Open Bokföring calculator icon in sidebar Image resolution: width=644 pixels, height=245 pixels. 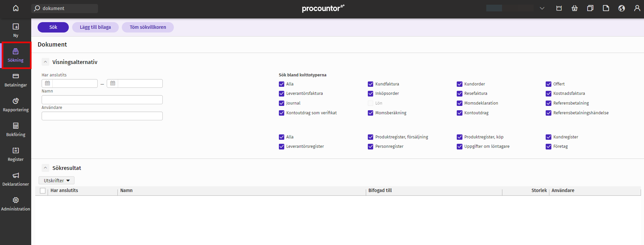16,126
